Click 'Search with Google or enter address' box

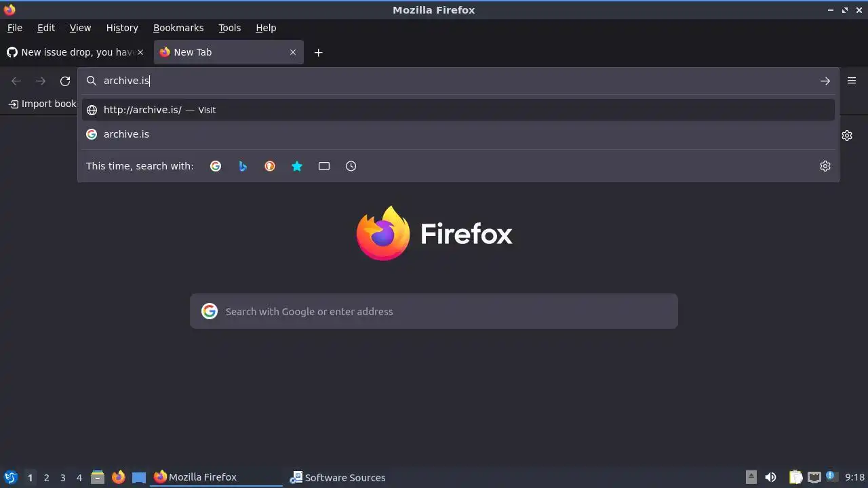(434, 311)
